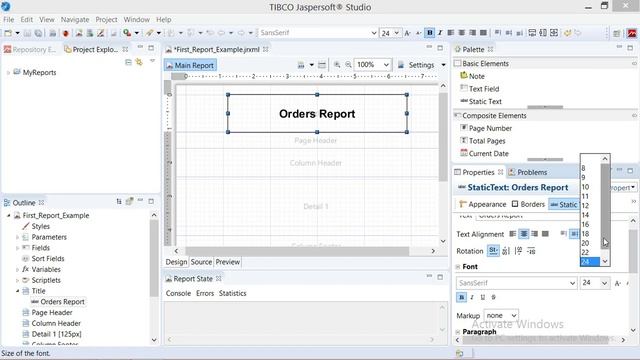
Task: Collapse the Font section in Properties
Action: [458, 267]
